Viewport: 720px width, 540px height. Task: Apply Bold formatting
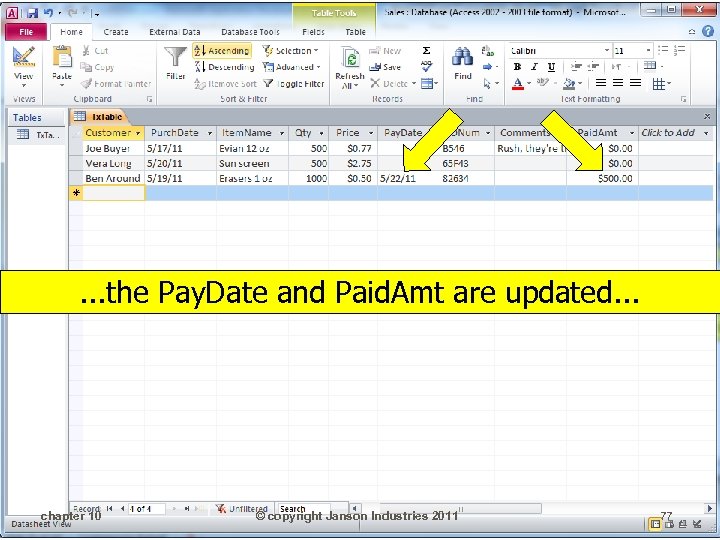tap(518, 67)
